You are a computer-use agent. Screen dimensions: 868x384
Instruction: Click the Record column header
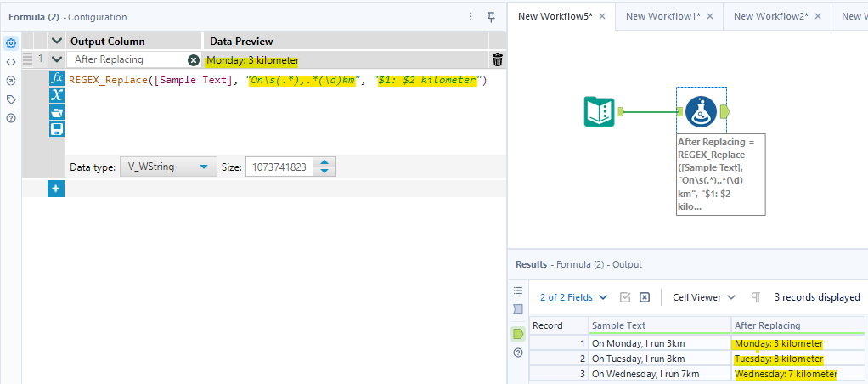coord(559,326)
